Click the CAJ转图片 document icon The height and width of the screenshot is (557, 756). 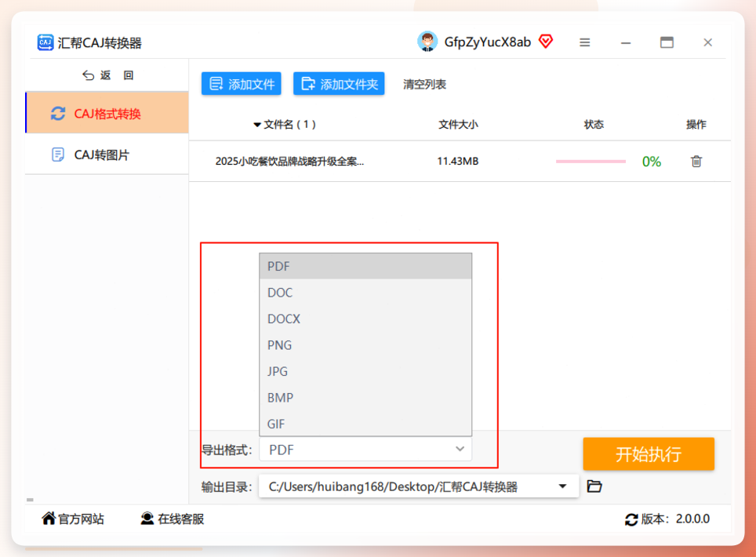58,155
